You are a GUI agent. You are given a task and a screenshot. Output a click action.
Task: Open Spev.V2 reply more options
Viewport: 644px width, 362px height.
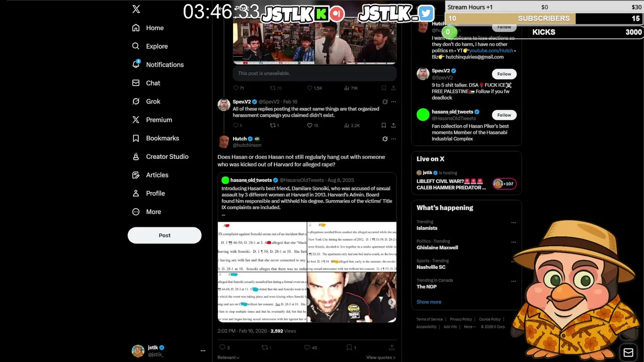[393, 102]
